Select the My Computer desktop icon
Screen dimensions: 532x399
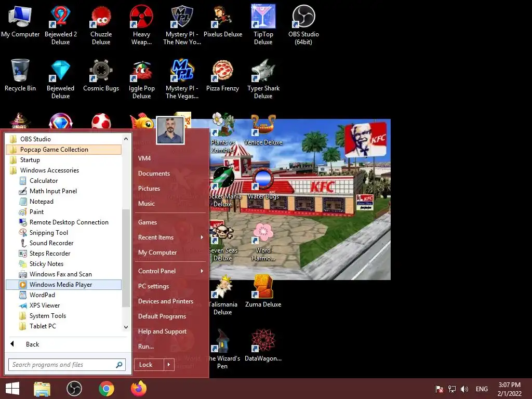click(20, 21)
